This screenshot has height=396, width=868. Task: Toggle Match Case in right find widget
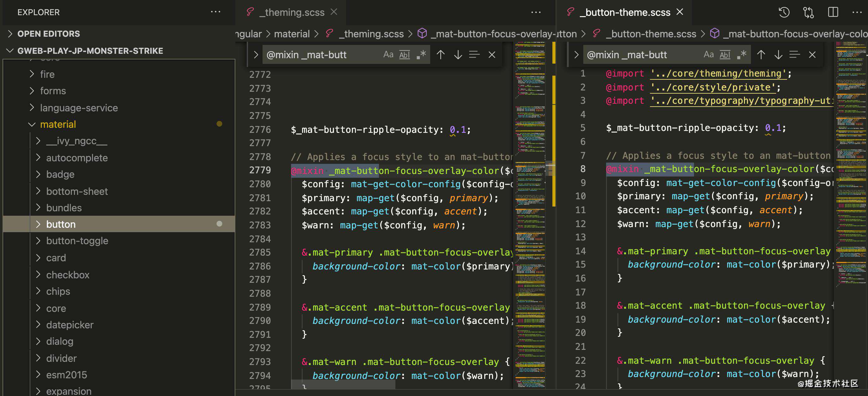pyautogui.click(x=709, y=55)
